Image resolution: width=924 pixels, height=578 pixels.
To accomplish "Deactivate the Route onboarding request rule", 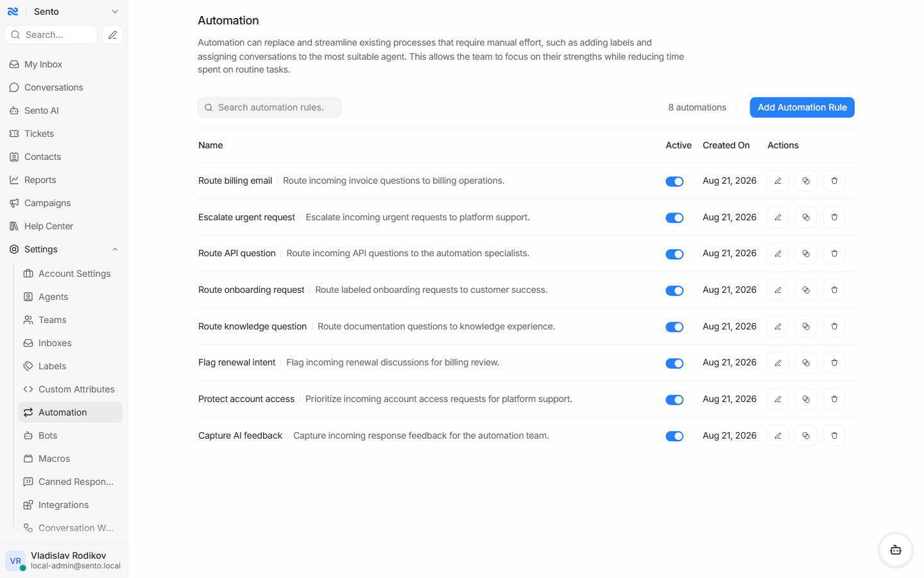I will coord(674,291).
